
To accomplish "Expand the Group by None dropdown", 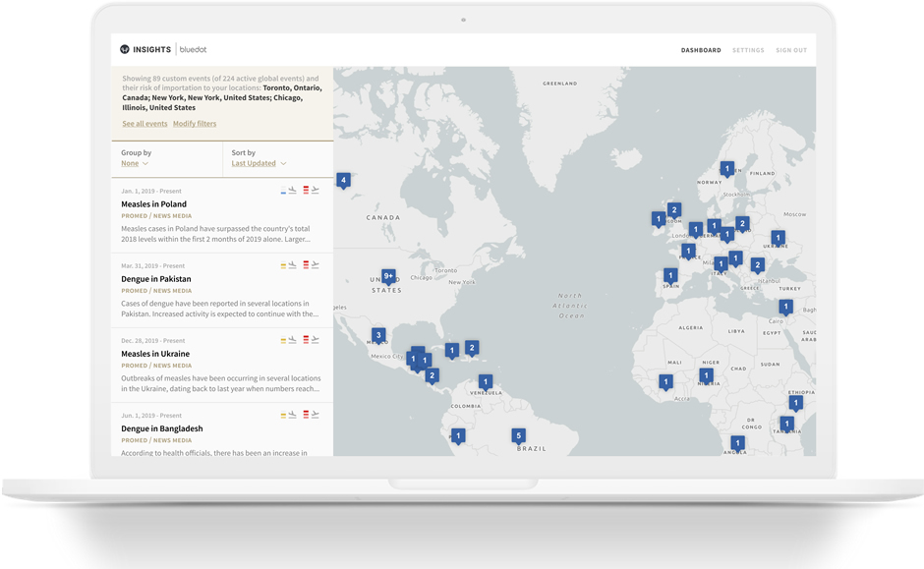I will 135,163.
